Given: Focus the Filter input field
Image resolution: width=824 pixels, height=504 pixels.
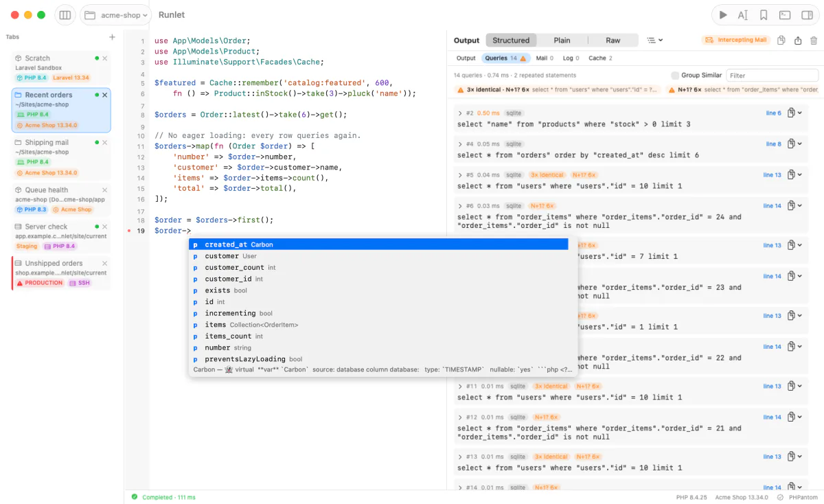Looking at the screenshot, I should click(x=772, y=76).
